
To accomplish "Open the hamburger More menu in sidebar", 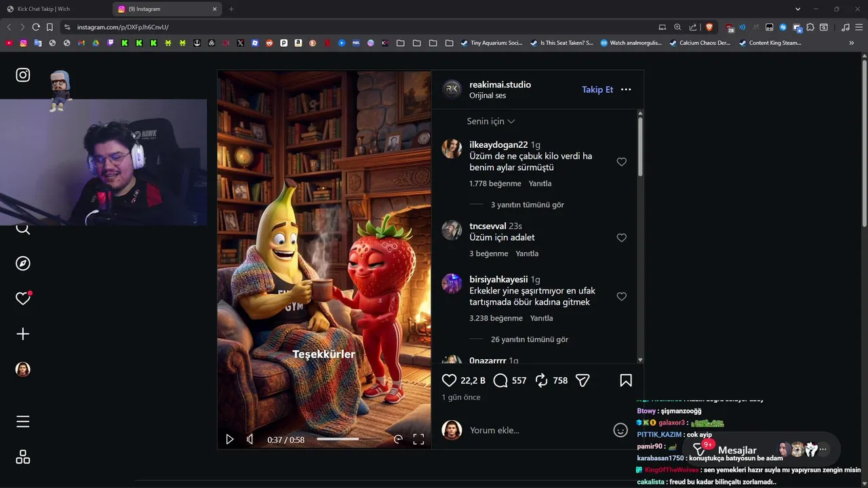I will point(23,422).
